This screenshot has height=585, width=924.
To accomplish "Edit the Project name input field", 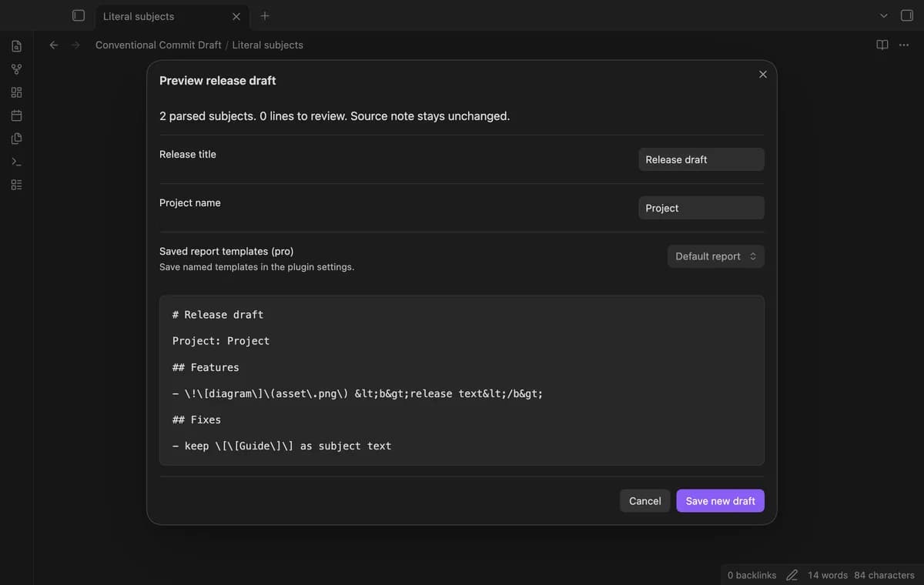I will [701, 208].
